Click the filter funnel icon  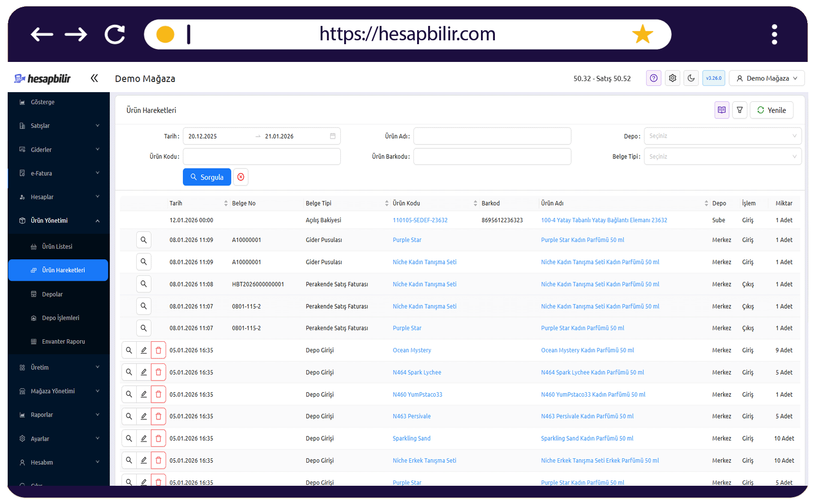point(740,110)
